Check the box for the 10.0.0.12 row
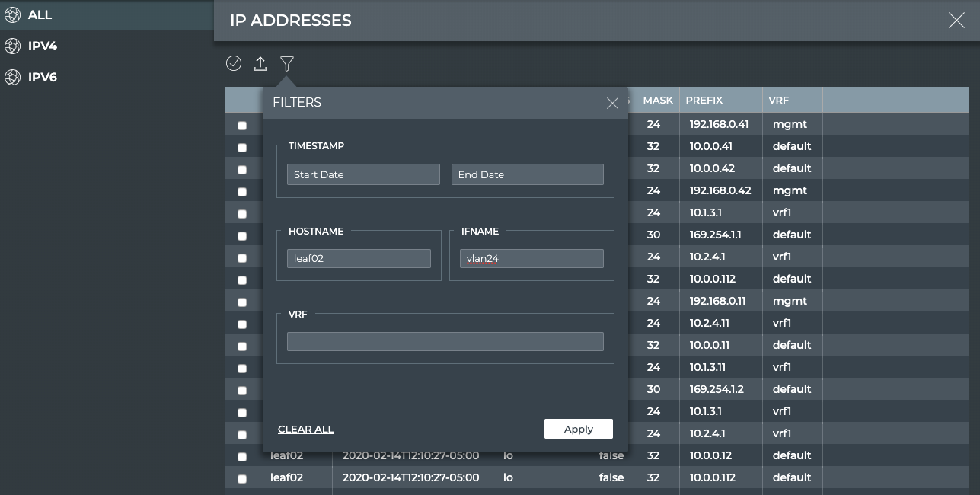This screenshot has width=980, height=495. [242, 457]
